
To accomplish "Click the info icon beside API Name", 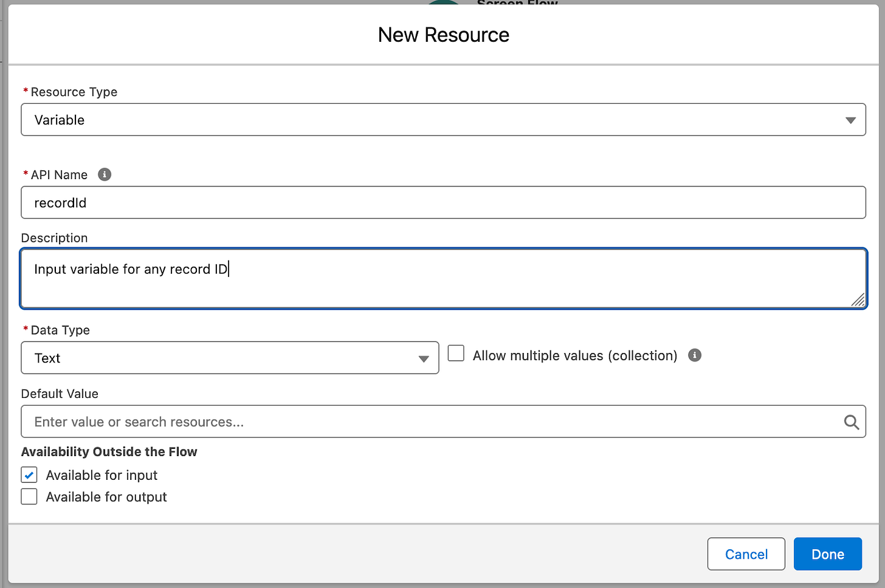I will point(105,175).
